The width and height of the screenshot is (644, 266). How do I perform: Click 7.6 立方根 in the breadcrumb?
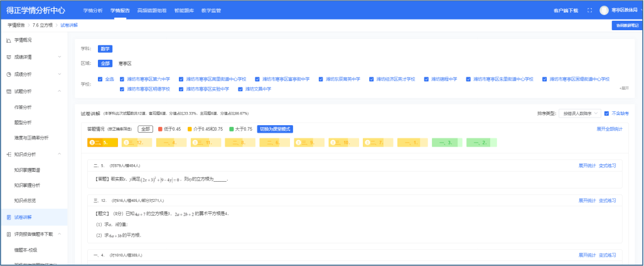[x=42, y=26]
